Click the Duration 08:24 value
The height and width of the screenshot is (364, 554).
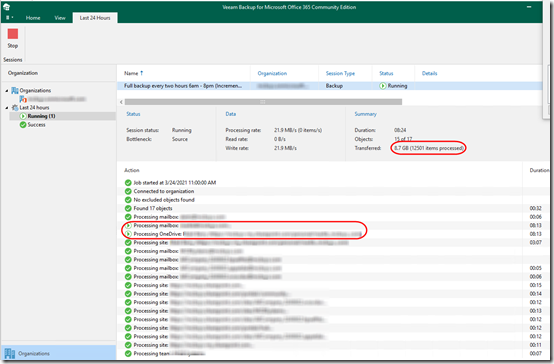(400, 130)
